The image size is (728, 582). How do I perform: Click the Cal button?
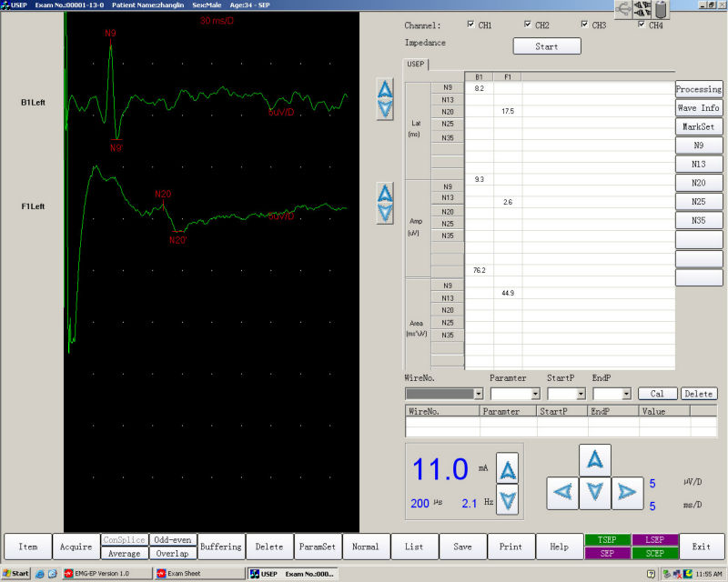pyautogui.click(x=657, y=394)
